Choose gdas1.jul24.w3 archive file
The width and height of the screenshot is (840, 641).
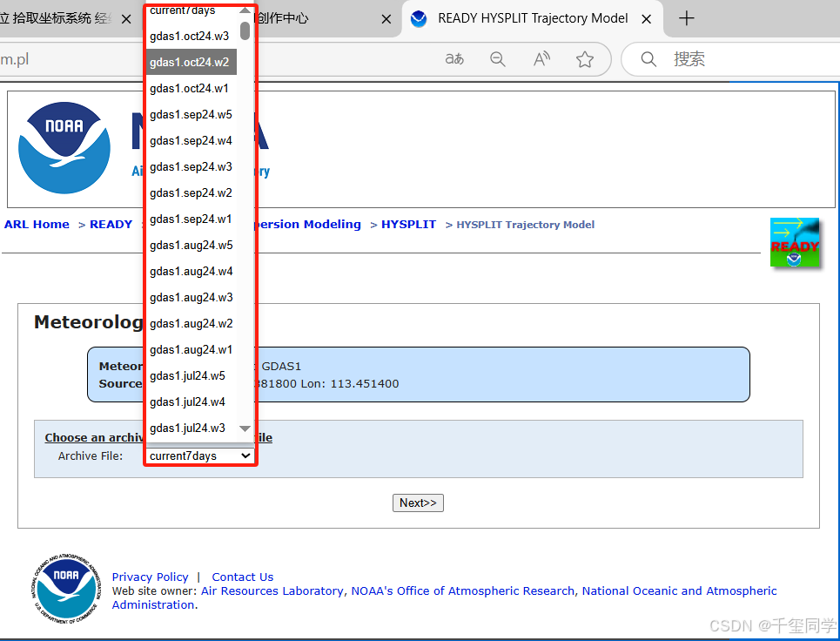(192, 428)
